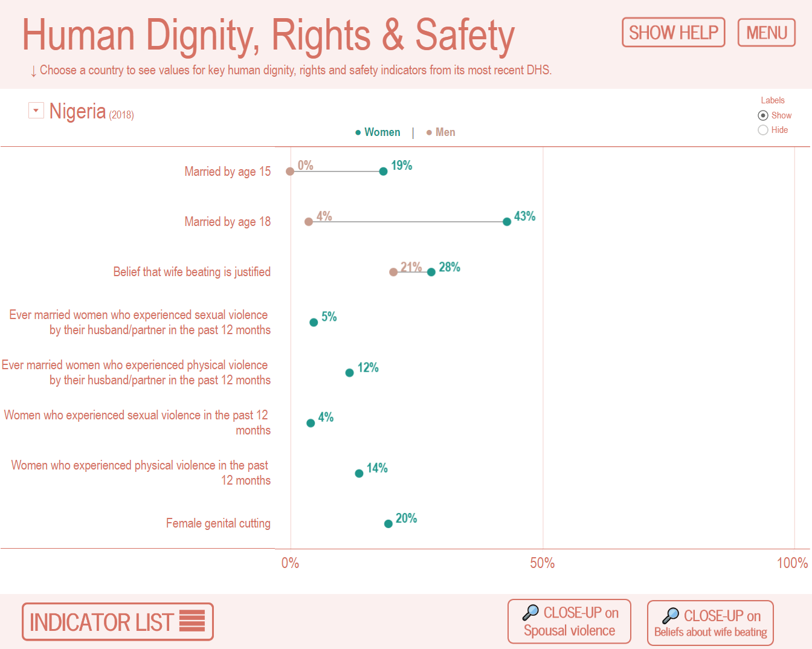Click SHOW HELP in the header
Screen dimensions: 812x649
673,32
